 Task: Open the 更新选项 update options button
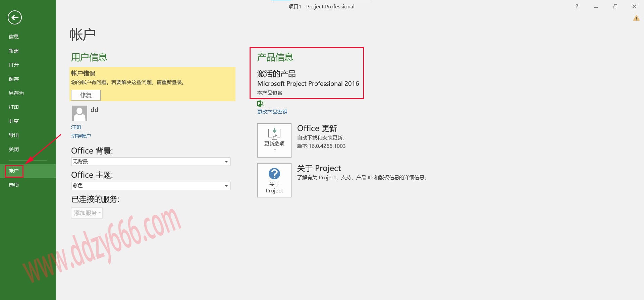pyautogui.click(x=274, y=140)
